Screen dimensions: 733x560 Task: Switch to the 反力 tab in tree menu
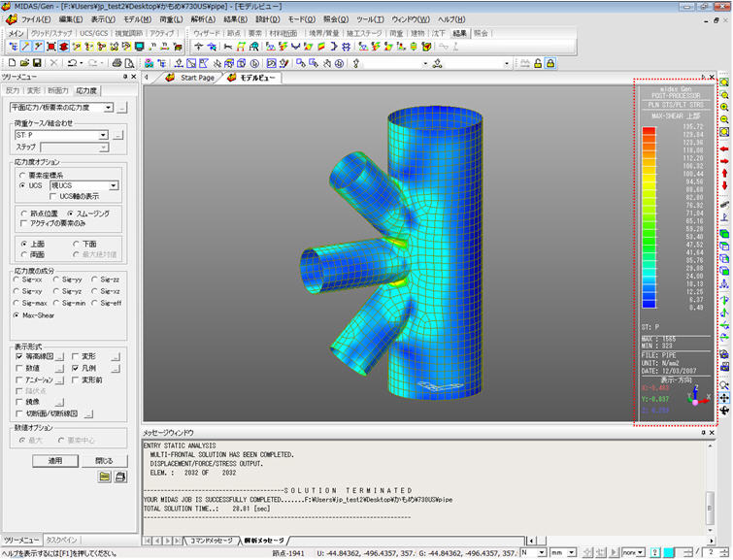pyautogui.click(x=13, y=90)
